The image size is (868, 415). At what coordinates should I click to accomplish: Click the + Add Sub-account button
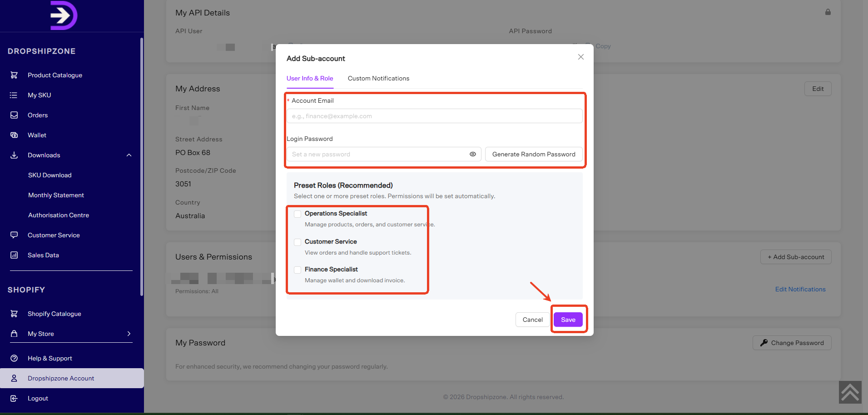pyautogui.click(x=796, y=257)
